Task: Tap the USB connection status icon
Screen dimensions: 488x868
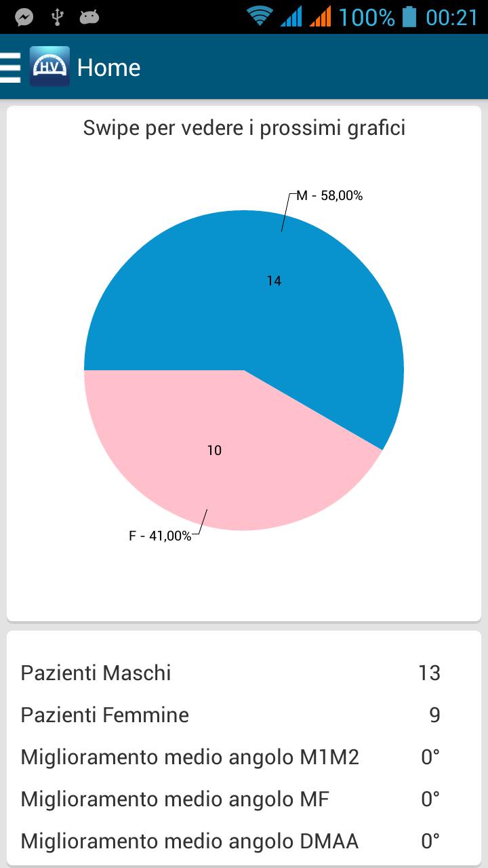Action: pos(57,17)
